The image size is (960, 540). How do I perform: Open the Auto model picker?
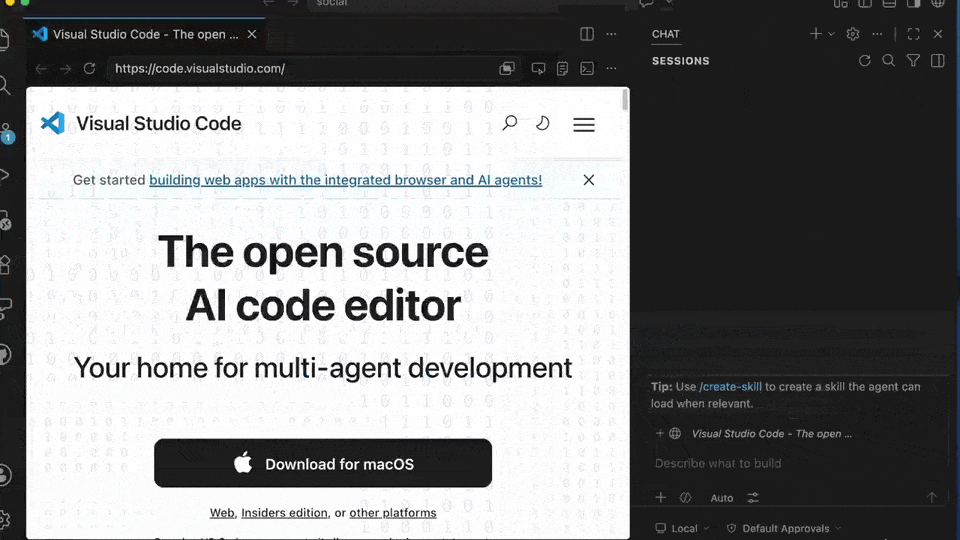click(721, 498)
